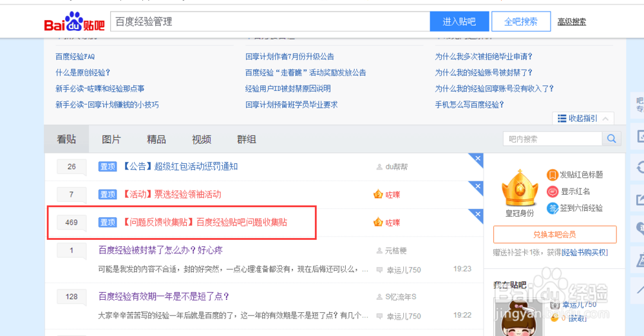This screenshot has height=336, width=644.
Task: Open post 百度经验贴吧问题收集贴
Action: tap(205, 222)
